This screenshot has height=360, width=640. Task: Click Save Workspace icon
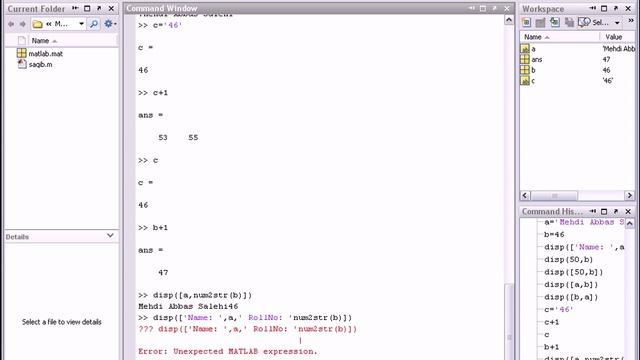[x=569, y=22]
